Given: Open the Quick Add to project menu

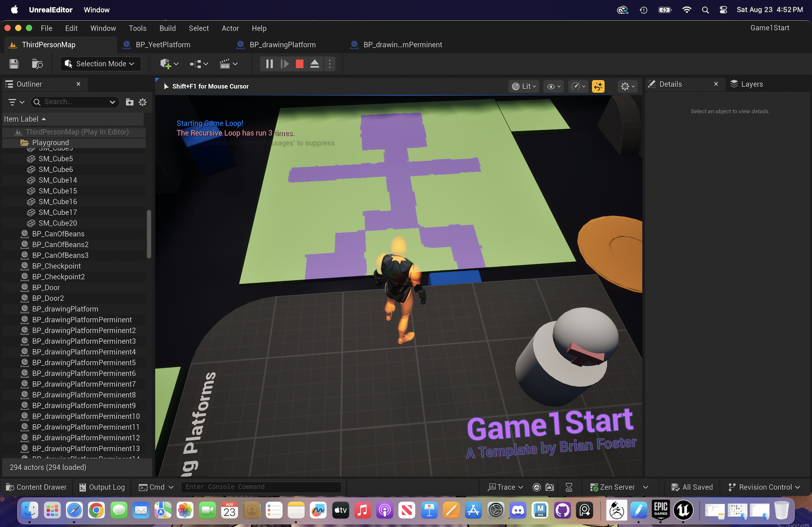Looking at the screenshot, I should (x=169, y=64).
